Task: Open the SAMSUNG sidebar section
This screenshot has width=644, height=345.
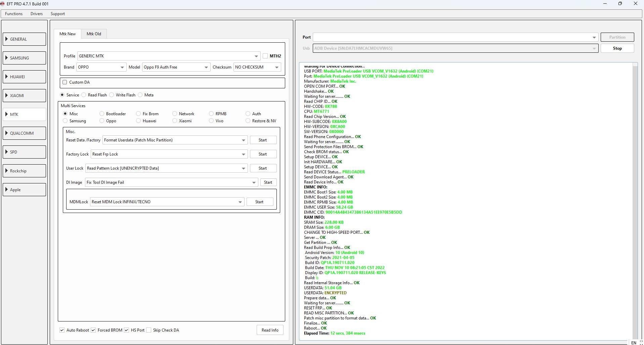Action: [25, 58]
